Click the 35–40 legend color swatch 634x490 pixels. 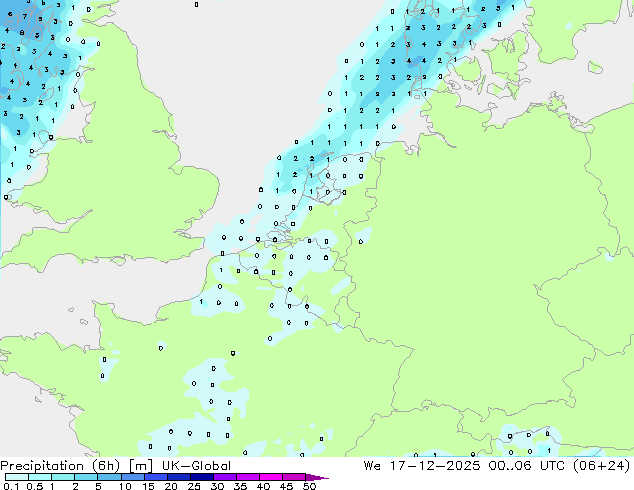point(247,477)
